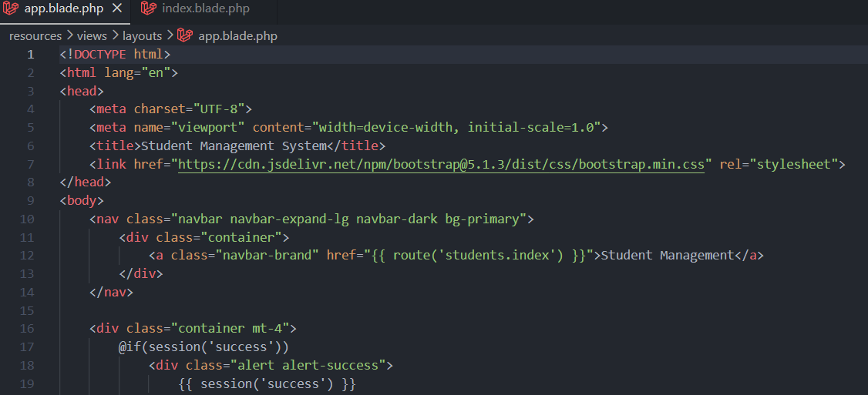Click the closing </div> on line 13
The image size is (868, 395).
(x=141, y=274)
